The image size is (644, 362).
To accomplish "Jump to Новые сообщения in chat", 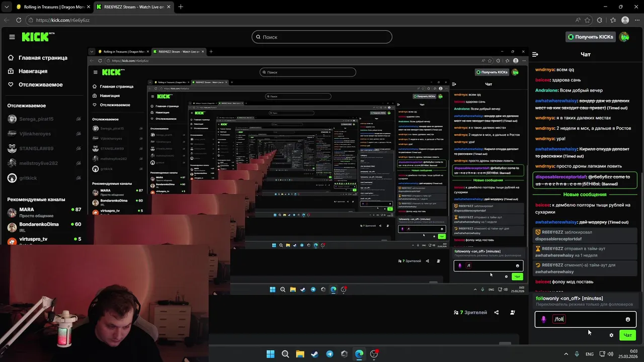I will tap(585, 195).
